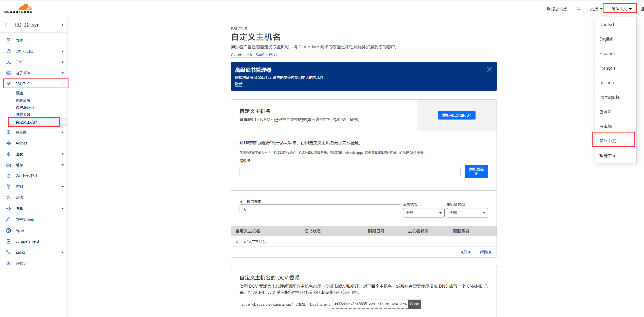Click the Scrape Shield sidebar icon
The height and width of the screenshot is (317, 644).
(9, 241)
